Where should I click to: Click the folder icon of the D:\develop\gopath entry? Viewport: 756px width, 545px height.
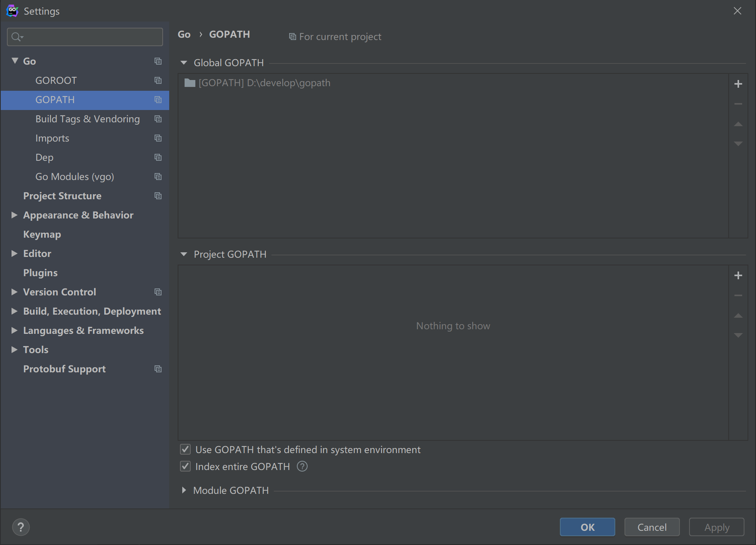click(x=190, y=83)
